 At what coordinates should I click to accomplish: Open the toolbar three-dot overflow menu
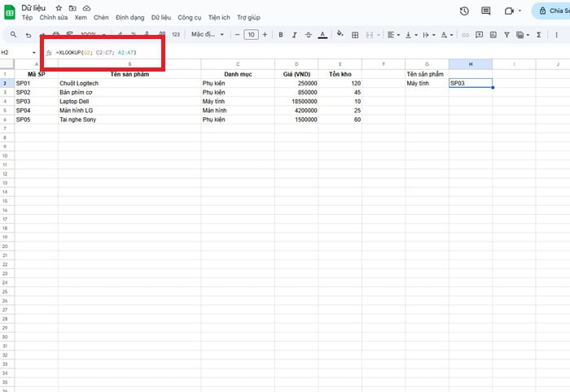coord(556,35)
